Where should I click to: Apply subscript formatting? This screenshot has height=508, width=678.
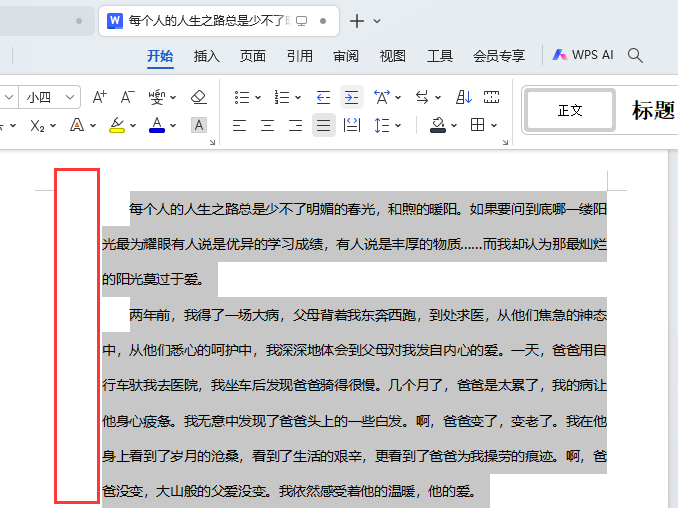click(37, 126)
